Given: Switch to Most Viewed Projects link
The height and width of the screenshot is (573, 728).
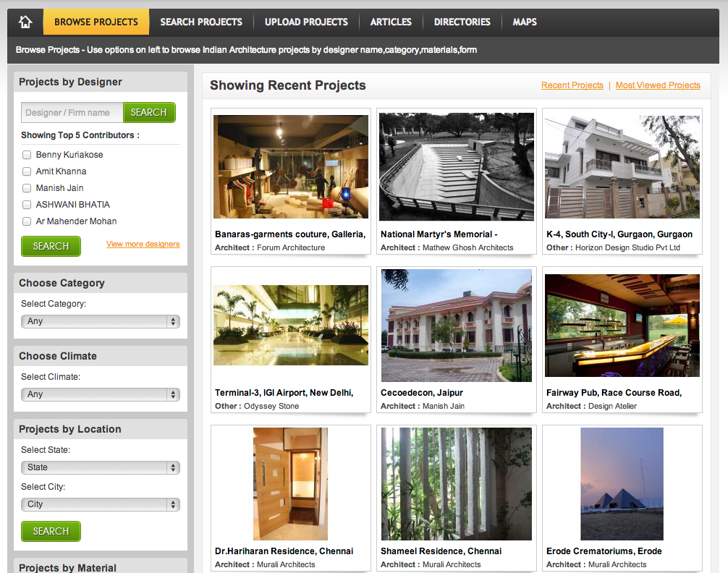Looking at the screenshot, I should coord(658,85).
